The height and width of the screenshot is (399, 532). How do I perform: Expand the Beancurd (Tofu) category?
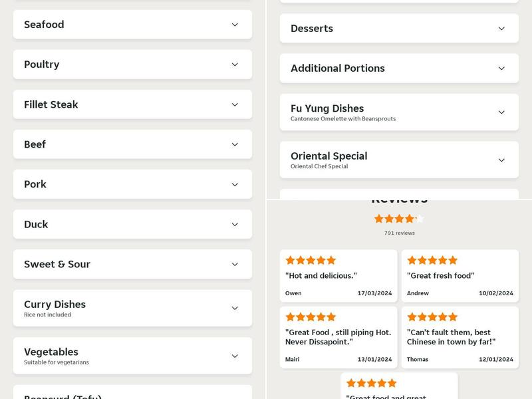click(x=132, y=394)
